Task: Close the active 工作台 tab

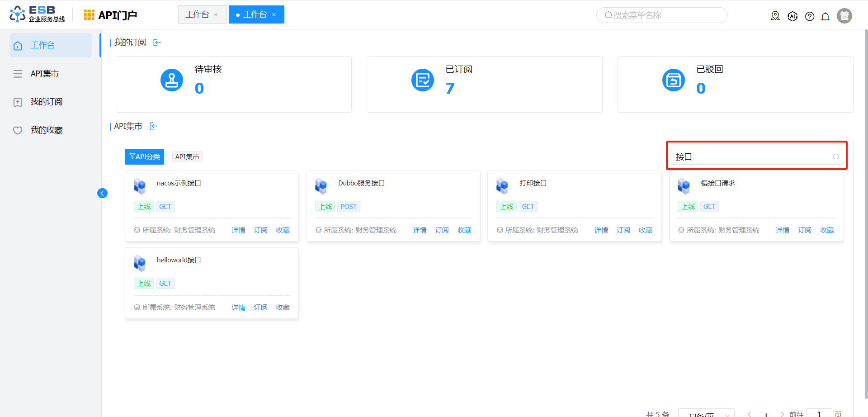Action: pyautogui.click(x=274, y=15)
